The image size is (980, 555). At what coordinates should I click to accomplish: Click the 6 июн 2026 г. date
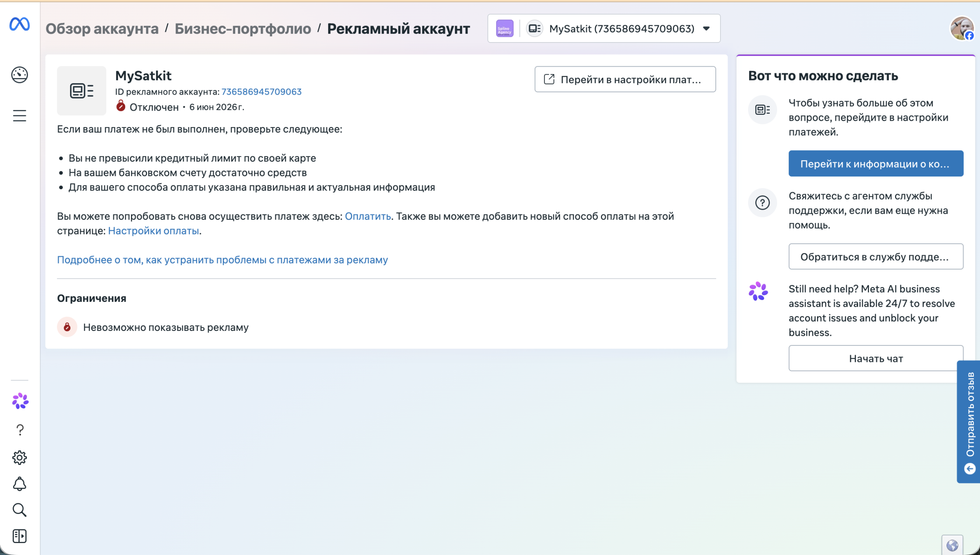(217, 107)
